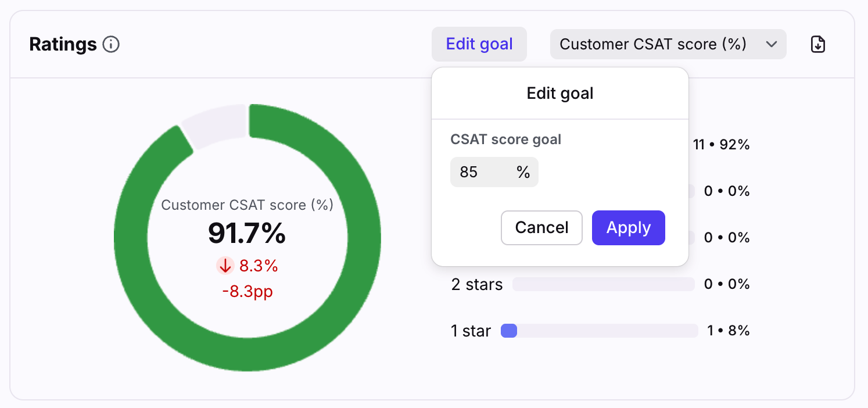Click the 2 stars rating bar
The width and height of the screenshot is (868, 408).
tap(603, 284)
